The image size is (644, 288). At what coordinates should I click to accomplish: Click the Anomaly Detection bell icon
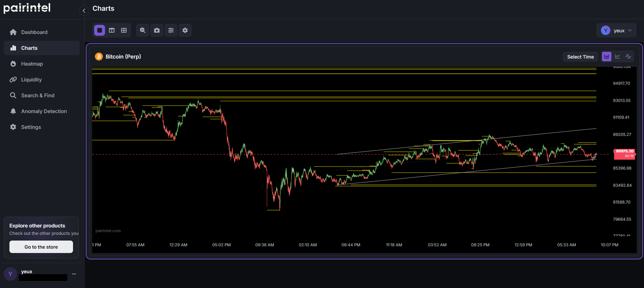click(x=13, y=111)
